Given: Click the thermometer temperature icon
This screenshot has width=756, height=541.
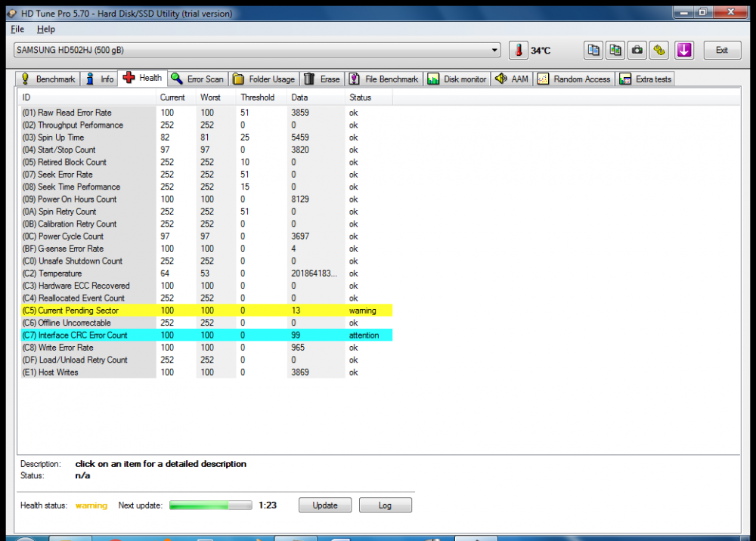Looking at the screenshot, I should (519, 50).
